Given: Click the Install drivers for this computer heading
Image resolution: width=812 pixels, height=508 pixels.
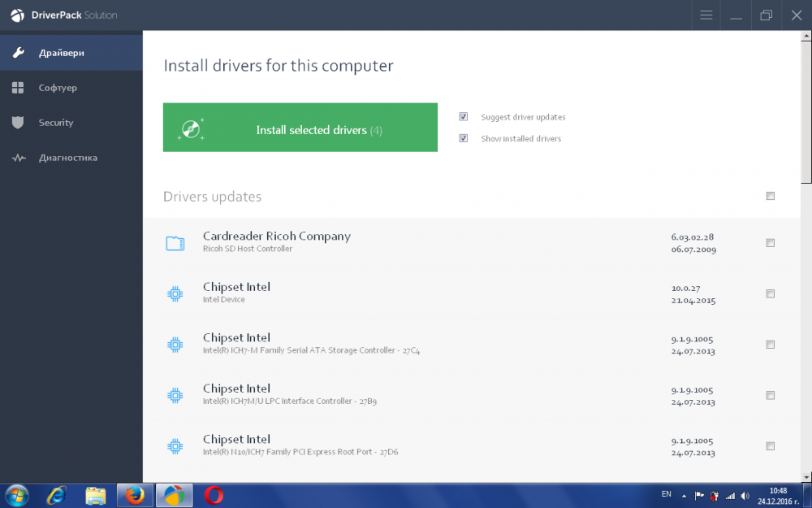Looking at the screenshot, I should pyautogui.click(x=279, y=66).
